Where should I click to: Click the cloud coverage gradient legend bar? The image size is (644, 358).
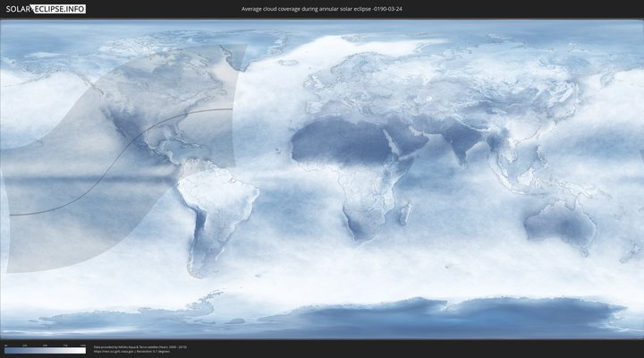tap(45, 351)
